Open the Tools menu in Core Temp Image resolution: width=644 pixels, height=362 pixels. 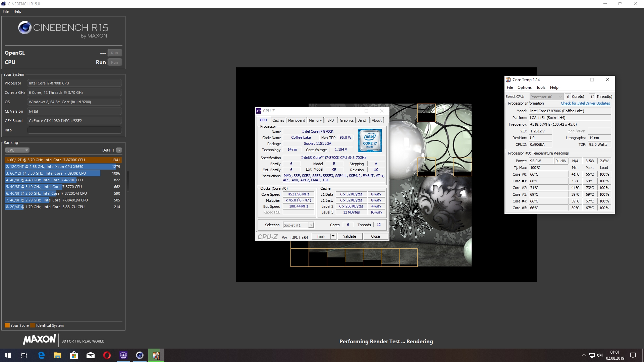pyautogui.click(x=541, y=87)
